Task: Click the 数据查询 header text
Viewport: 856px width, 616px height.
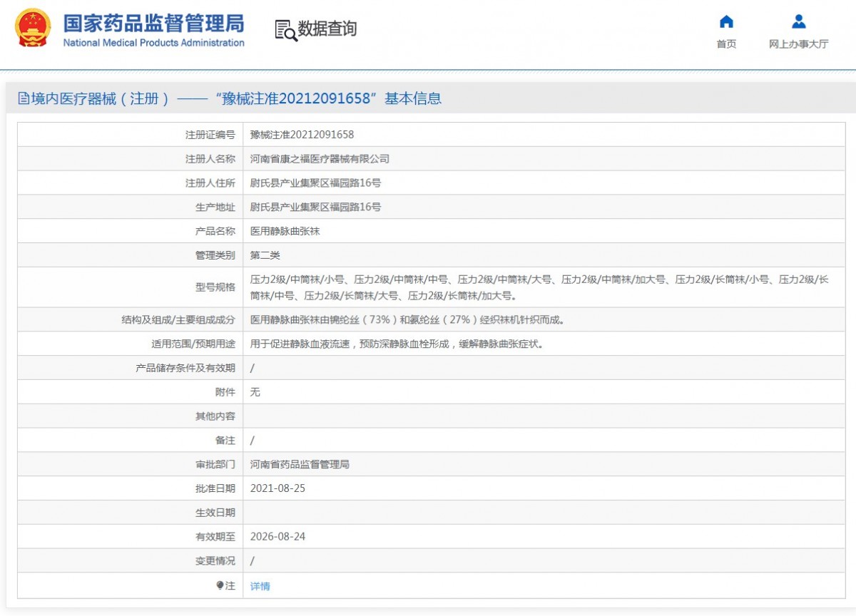Action: [x=327, y=29]
